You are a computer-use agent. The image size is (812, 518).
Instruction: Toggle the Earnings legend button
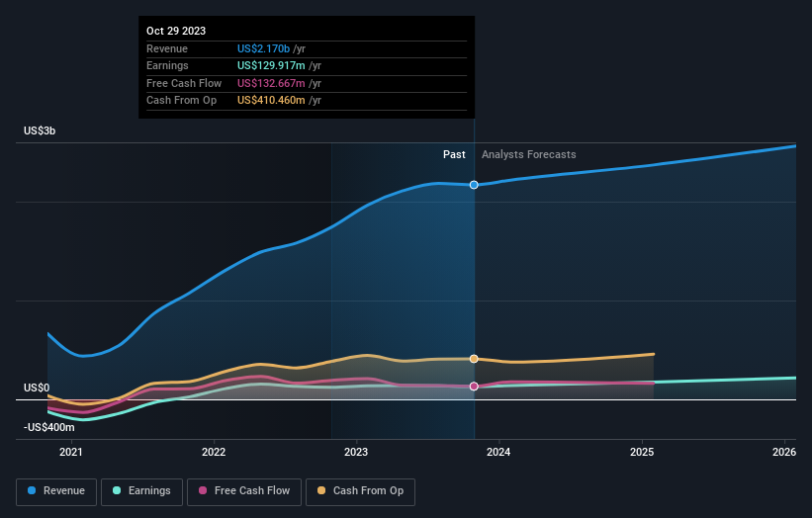click(141, 491)
